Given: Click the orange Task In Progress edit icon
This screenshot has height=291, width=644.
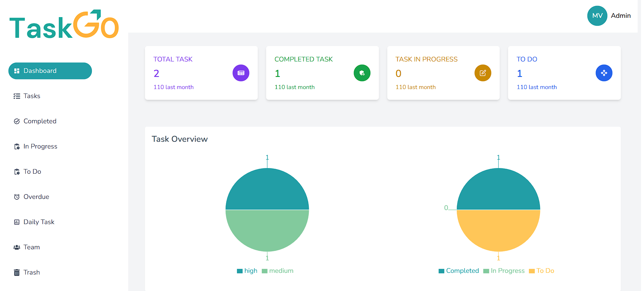Looking at the screenshot, I should (x=483, y=73).
